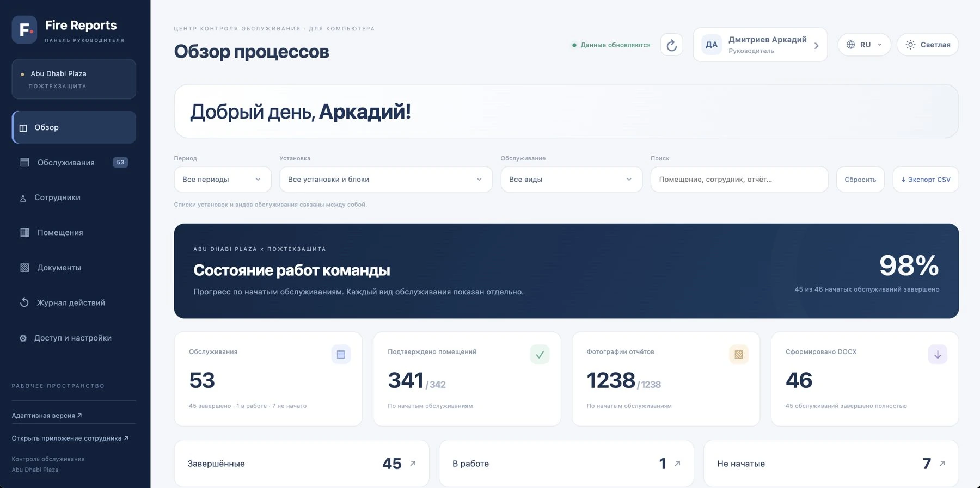Click the Состояние работ команды heading
Viewport: 980px width, 488px height.
coord(292,270)
